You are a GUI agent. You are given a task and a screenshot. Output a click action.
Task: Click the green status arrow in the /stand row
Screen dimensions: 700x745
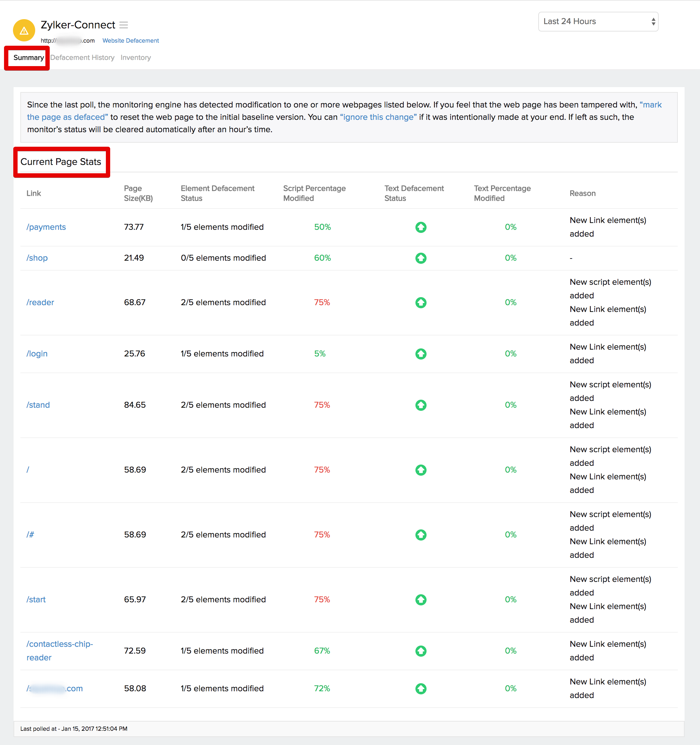[x=421, y=405]
